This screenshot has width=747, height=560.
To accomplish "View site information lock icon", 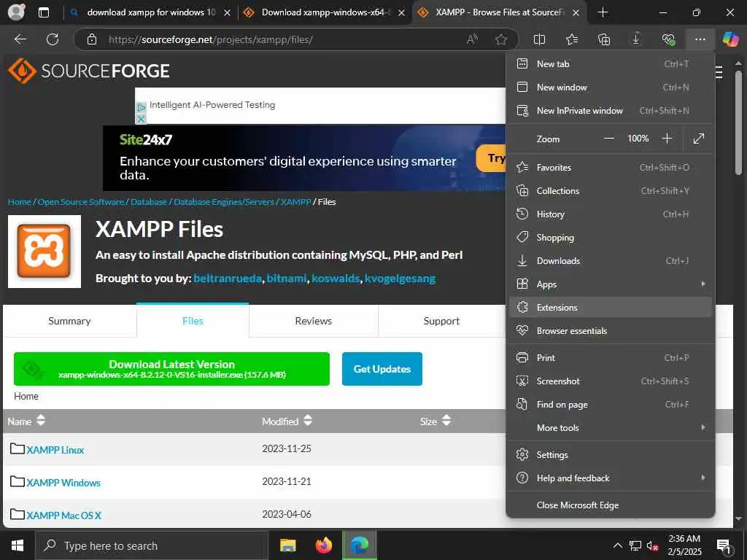I will click(92, 39).
